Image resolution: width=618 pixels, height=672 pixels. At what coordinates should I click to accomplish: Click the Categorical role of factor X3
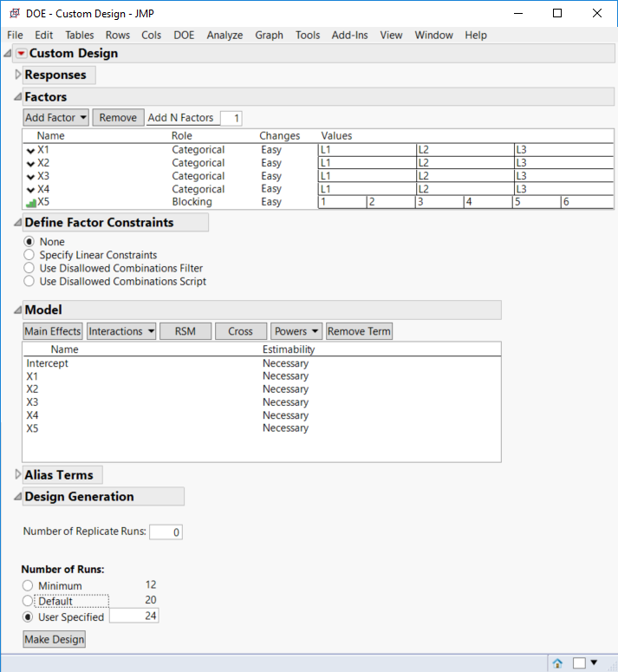pyautogui.click(x=198, y=176)
